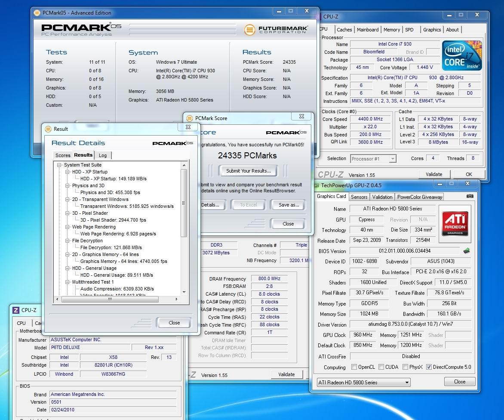
Task: Close the PCMark Score dialog via Close button
Action: tap(288, 223)
